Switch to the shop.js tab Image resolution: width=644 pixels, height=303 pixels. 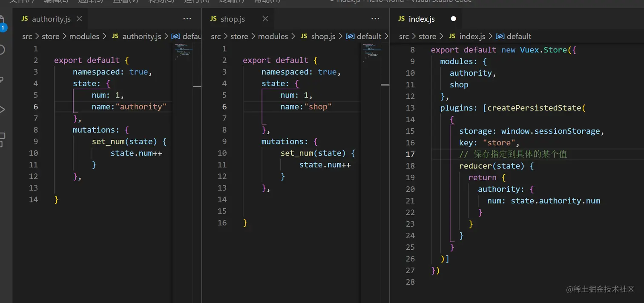pyautogui.click(x=239, y=19)
